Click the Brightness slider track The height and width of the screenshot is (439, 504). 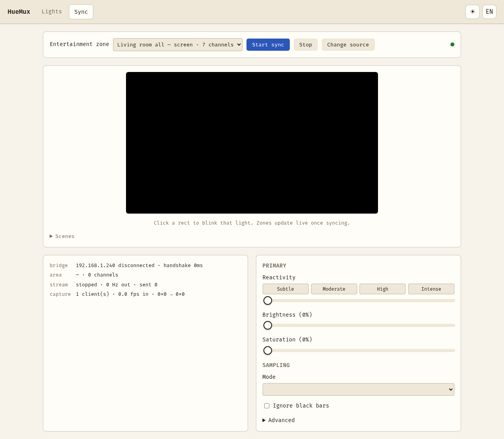[x=359, y=325]
